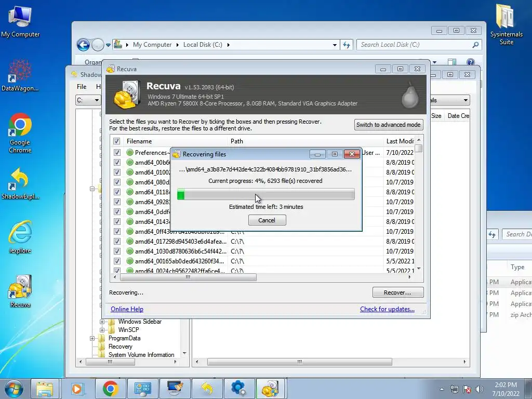
Task: Click Recuva file list vertical scrollbar thumb
Action: [x=419, y=148]
